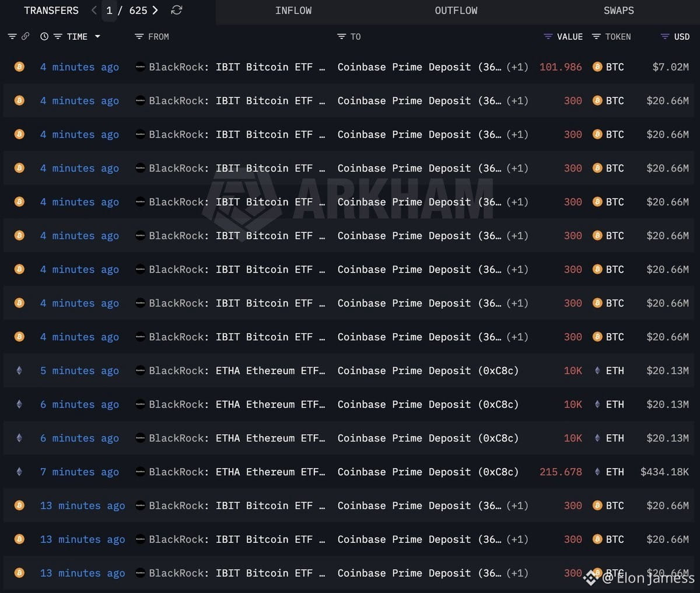
Task: Click the 10K value in the 5 minutes ago row
Action: tap(573, 371)
